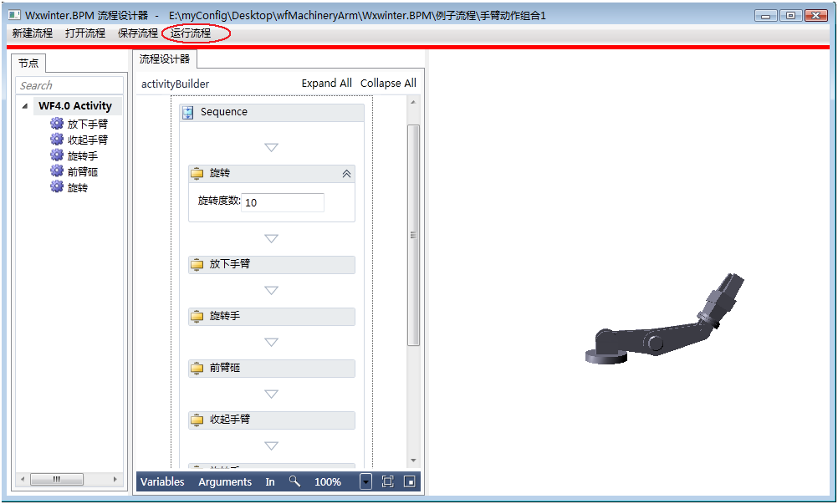
Task: Select the Sequence activity icon
Action: click(x=188, y=113)
